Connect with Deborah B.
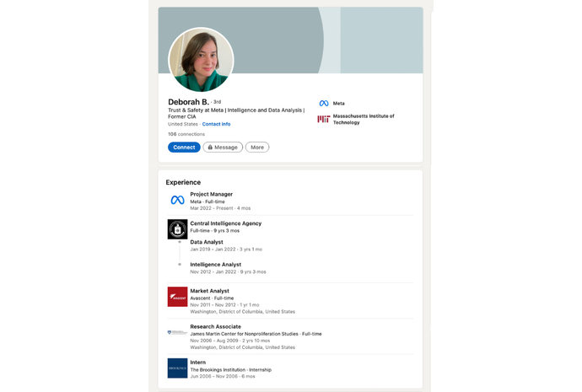This screenshot has width=582, height=392. coord(184,148)
